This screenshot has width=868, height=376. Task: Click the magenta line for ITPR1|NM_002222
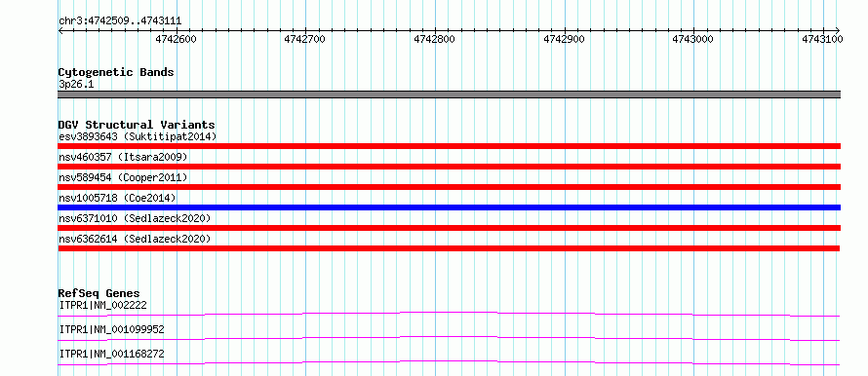449,314
